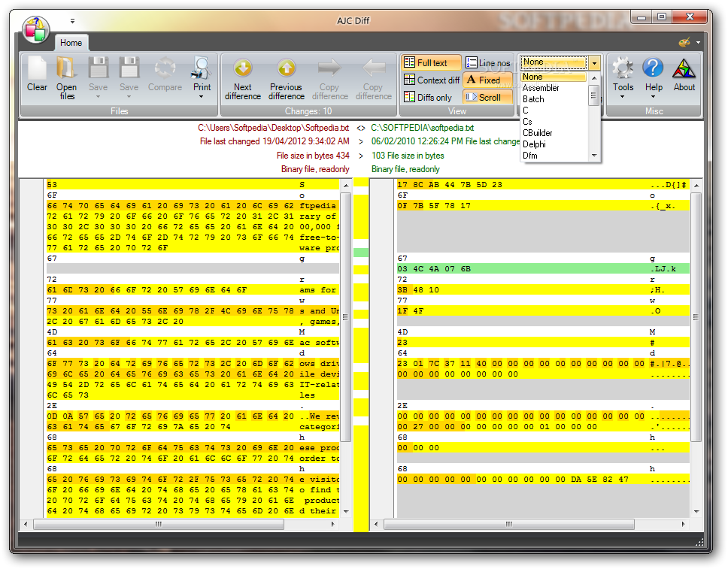Select the Home ribbon tab
Image resolution: width=728 pixels, height=569 pixels.
click(x=71, y=43)
